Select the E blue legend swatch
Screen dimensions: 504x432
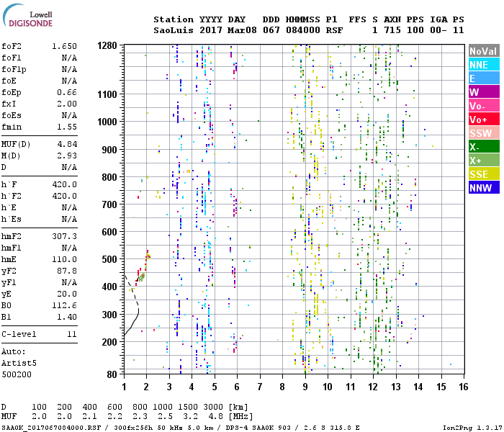point(484,78)
